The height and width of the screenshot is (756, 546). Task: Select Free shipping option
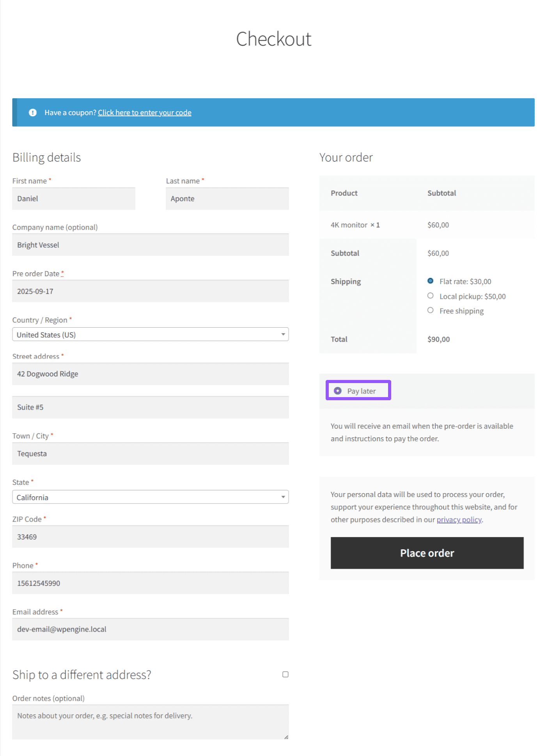(x=430, y=310)
